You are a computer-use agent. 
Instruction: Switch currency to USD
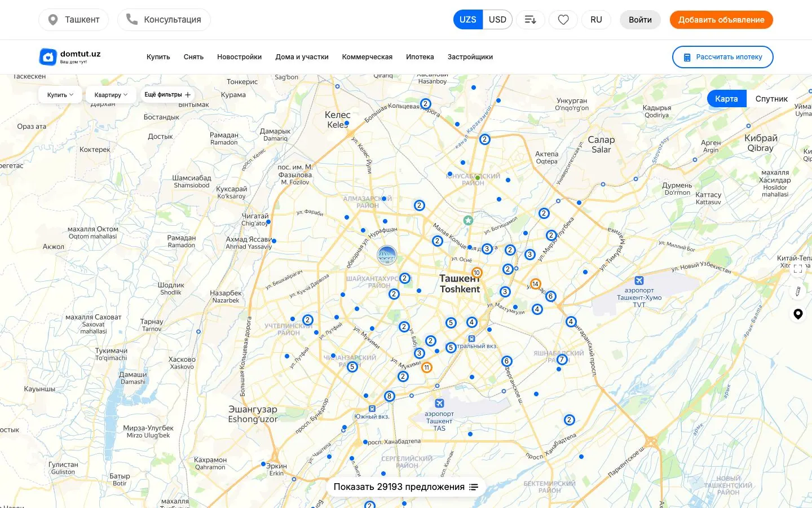(x=497, y=20)
